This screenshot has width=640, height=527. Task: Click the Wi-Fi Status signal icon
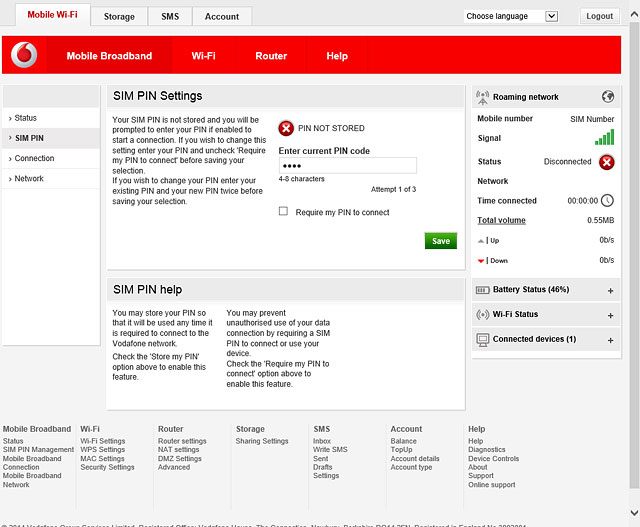point(482,315)
